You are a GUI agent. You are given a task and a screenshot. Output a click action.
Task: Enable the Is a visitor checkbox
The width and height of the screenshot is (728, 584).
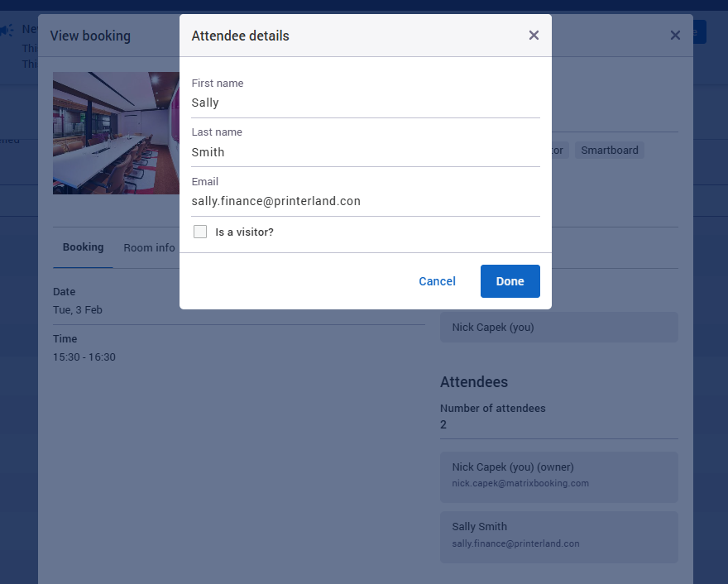199,232
